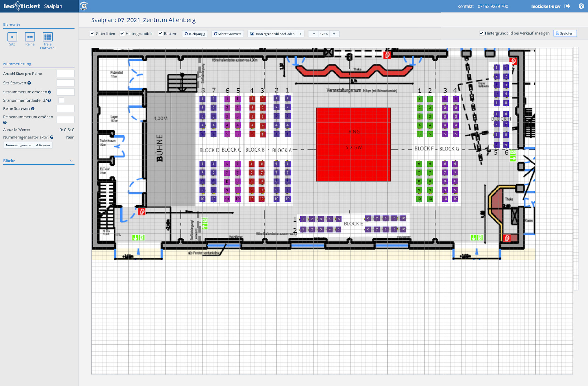Click the zoom out minus button
Screen dimensions: 588x386
(313, 34)
